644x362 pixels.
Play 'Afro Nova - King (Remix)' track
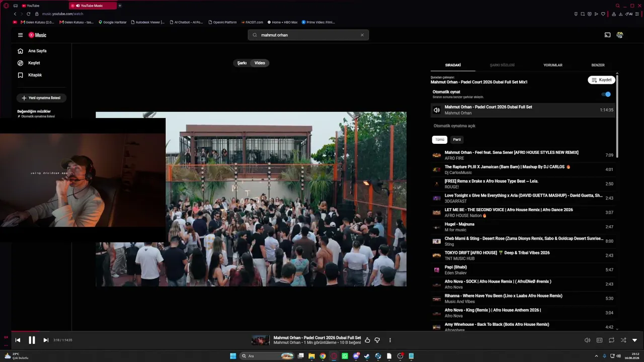(523, 313)
